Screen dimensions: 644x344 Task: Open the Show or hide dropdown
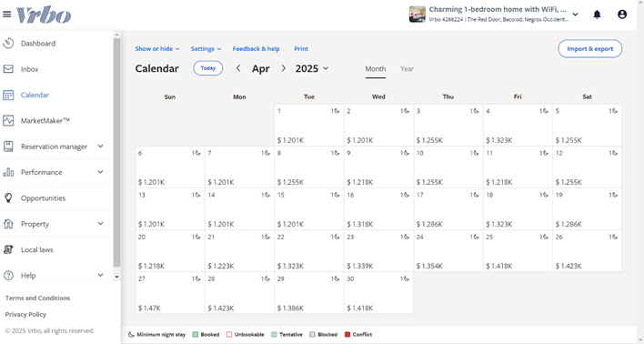tap(157, 48)
